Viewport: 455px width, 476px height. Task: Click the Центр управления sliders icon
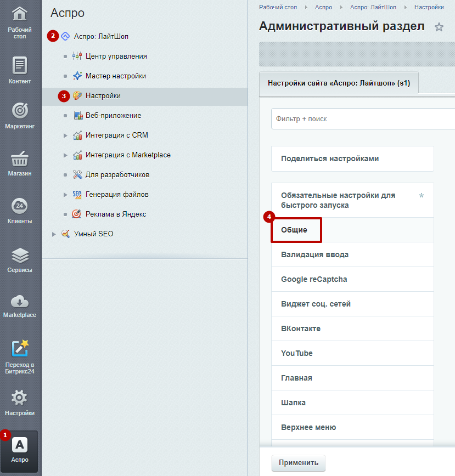pyautogui.click(x=77, y=56)
